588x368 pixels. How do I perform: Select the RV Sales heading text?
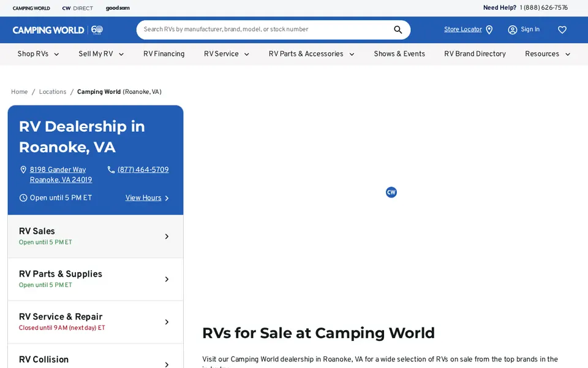pos(37,231)
